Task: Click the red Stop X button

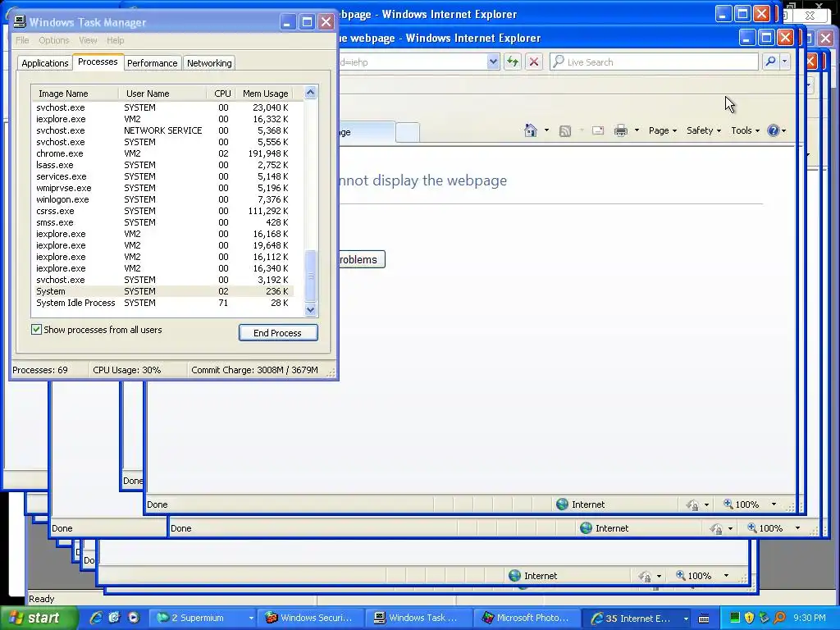Action: 533,62
